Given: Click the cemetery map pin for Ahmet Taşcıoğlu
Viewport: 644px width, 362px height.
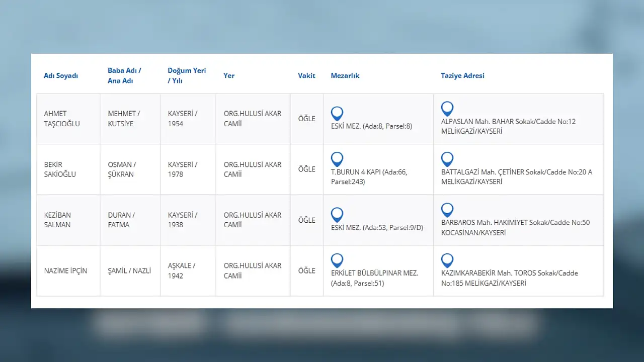Looking at the screenshot, I should tap(337, 113).
